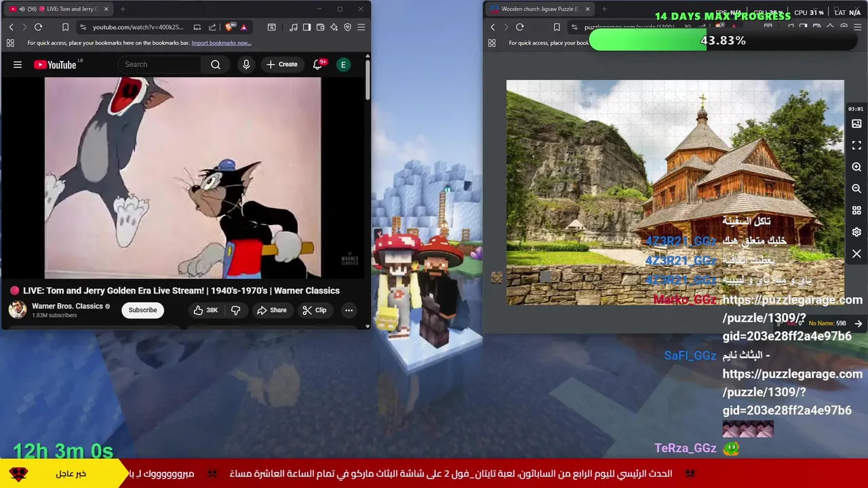This screenshot has height=488, width=868.
Task: Open the YouTube Create button
Action: [x=282, y=64]
